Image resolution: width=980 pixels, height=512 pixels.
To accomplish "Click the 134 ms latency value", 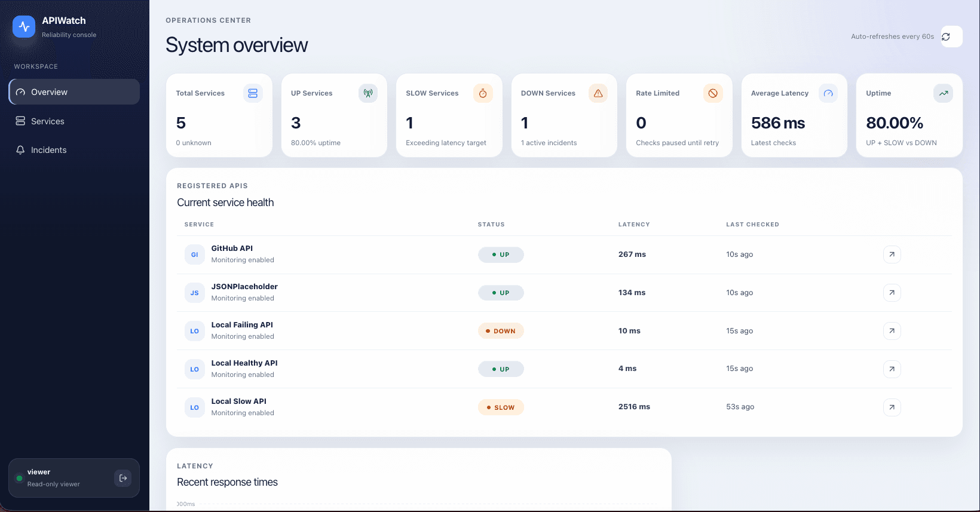I will click(x=632, y=293).
